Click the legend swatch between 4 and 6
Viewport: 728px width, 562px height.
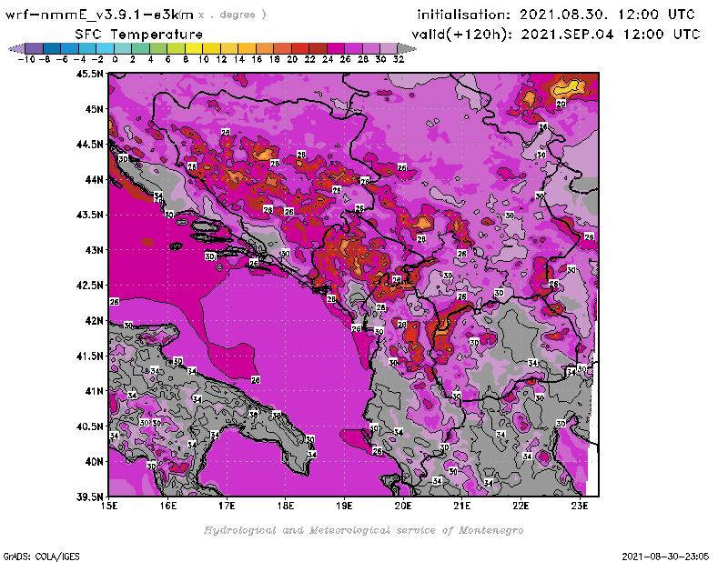click(x=158, y=48)
